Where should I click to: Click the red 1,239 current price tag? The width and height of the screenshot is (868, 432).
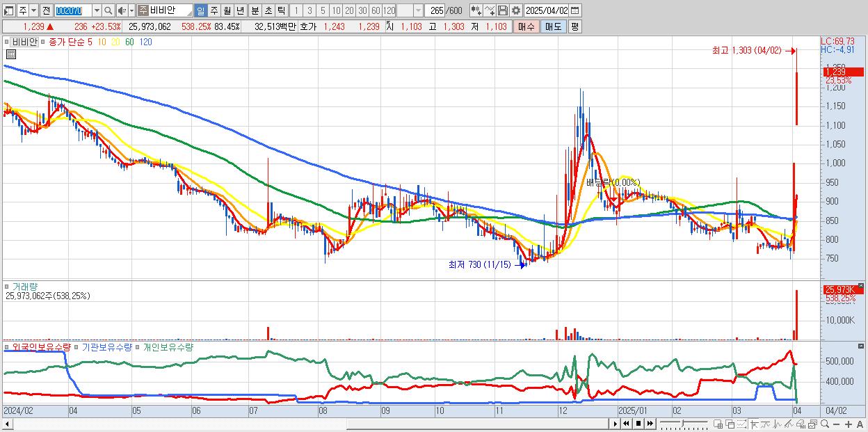[x=843, y=72]
